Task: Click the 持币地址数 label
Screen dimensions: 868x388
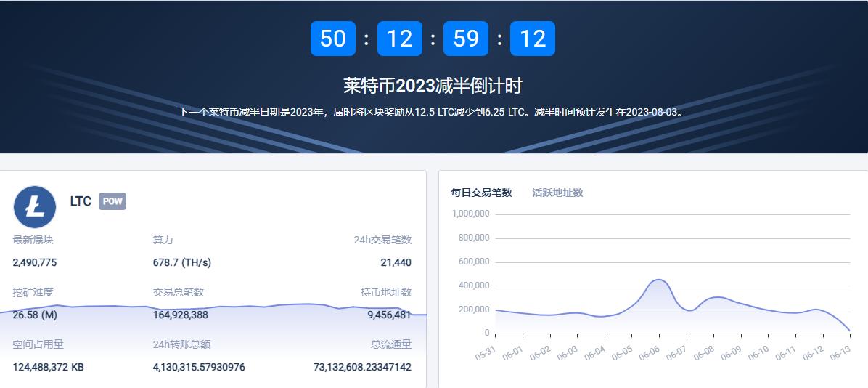Action: point(386,292)
